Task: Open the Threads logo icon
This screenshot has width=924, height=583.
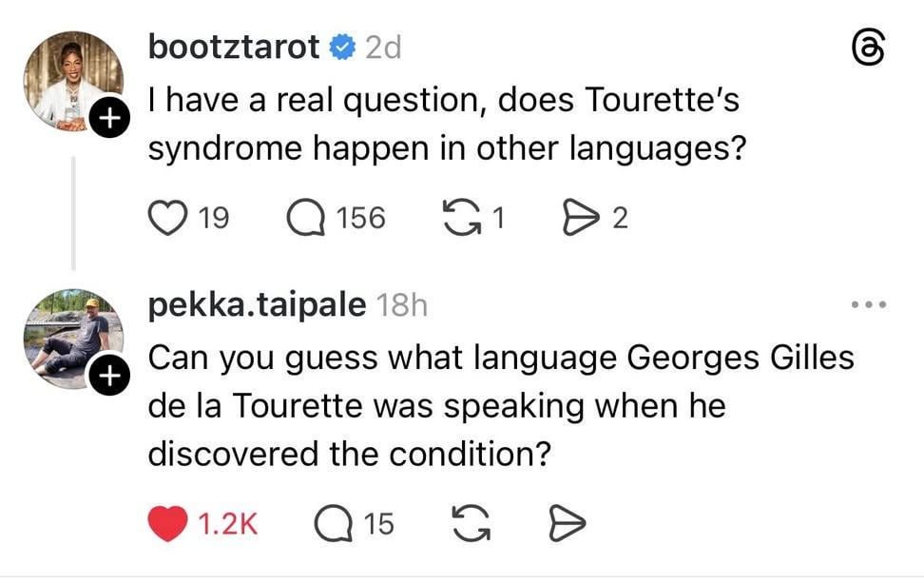Action: tap(869, 49)
